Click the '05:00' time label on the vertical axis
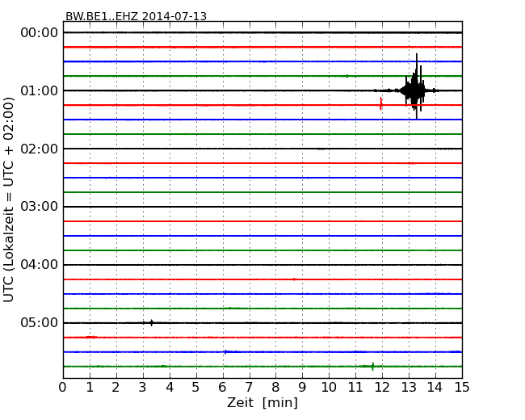The width and height of the screenshot is (525, 420). tap(40, 322)
